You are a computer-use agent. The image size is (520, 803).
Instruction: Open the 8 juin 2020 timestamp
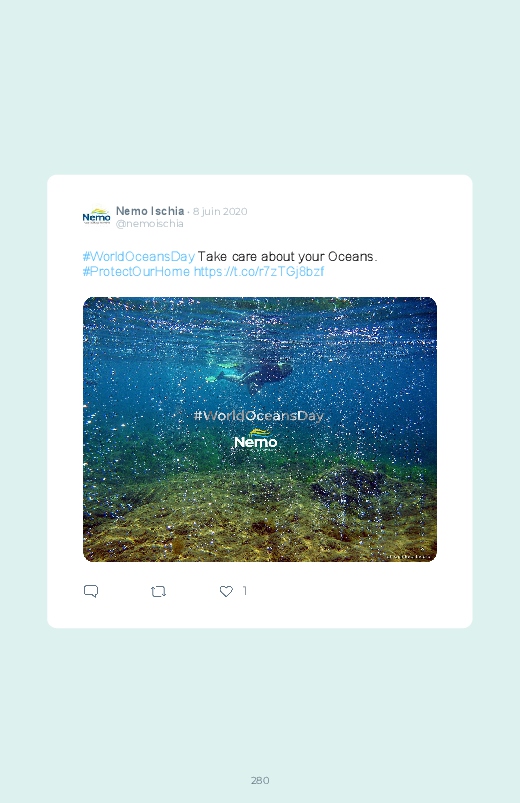(220, 212)
